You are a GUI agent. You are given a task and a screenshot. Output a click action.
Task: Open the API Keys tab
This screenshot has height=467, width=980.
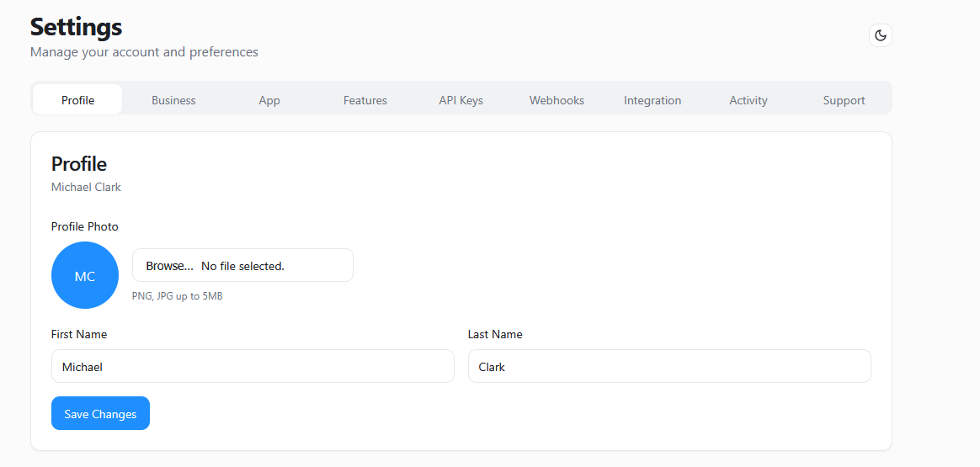coord(461,100)
